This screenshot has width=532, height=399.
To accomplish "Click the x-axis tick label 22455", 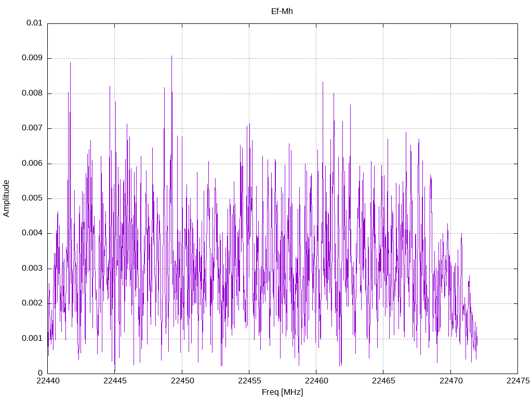I will tap(250, 381).
